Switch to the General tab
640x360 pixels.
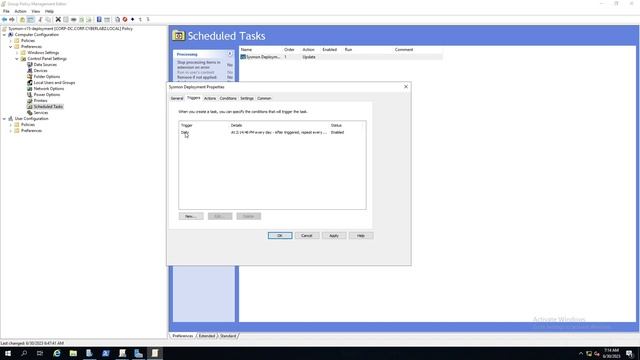[x=177, y=98]
